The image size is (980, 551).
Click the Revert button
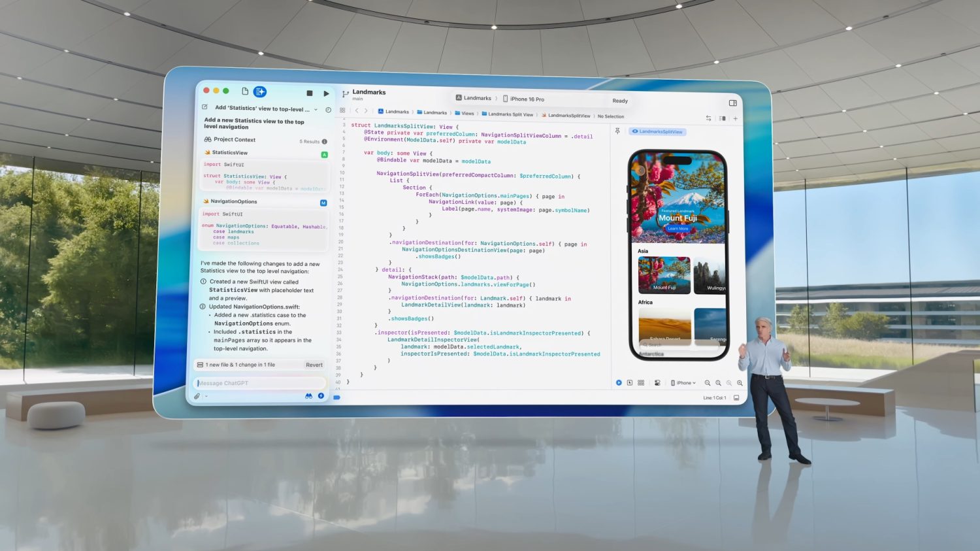coord(314,365)
